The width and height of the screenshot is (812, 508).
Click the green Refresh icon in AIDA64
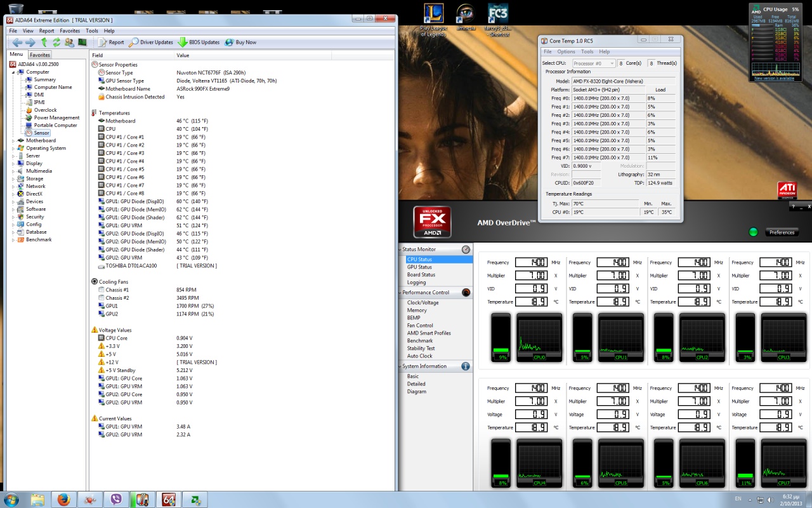(56, 43)
